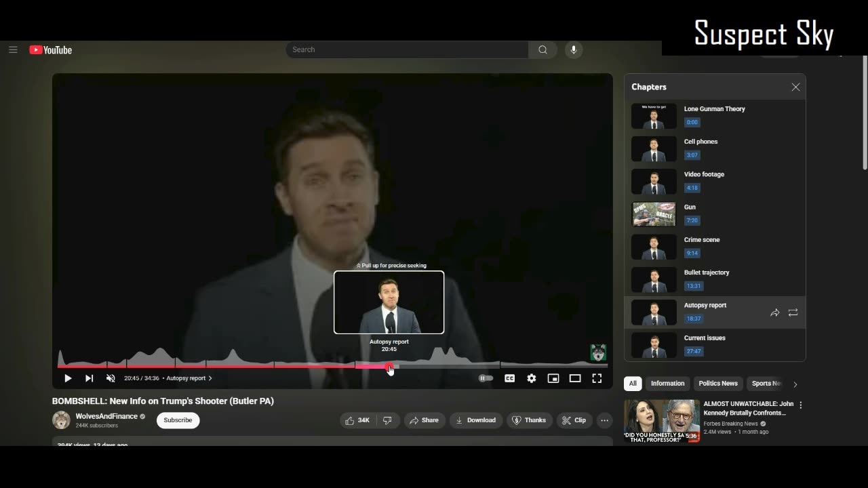The image size is (868, 488).
Task: Jump to the Gun chapter
Action: point(715,213)
